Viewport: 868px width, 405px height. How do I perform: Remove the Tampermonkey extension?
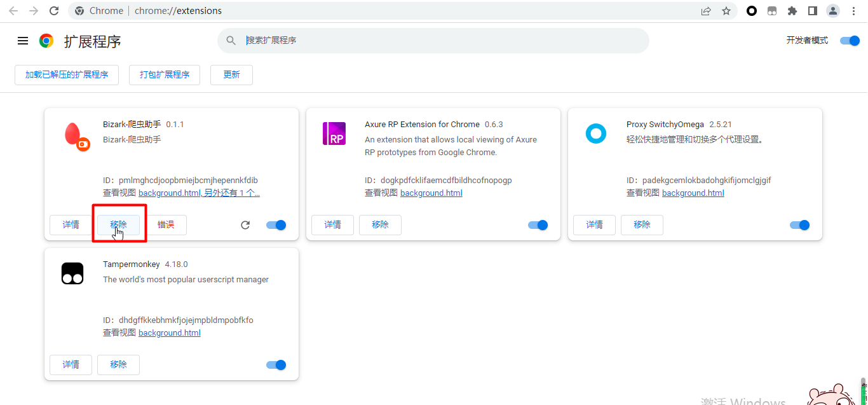119,365
